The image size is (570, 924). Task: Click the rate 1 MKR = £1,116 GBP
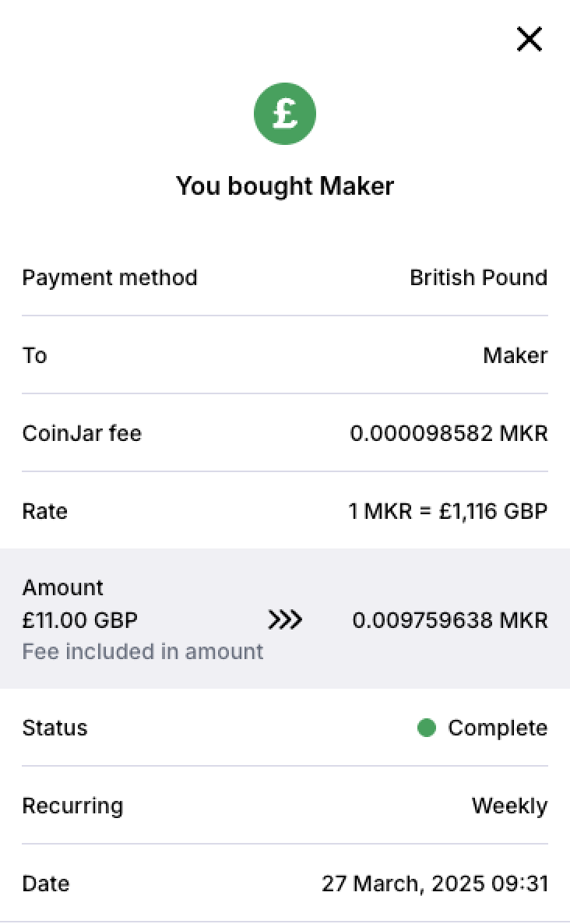pyautogui.click(x=448, y=511)
